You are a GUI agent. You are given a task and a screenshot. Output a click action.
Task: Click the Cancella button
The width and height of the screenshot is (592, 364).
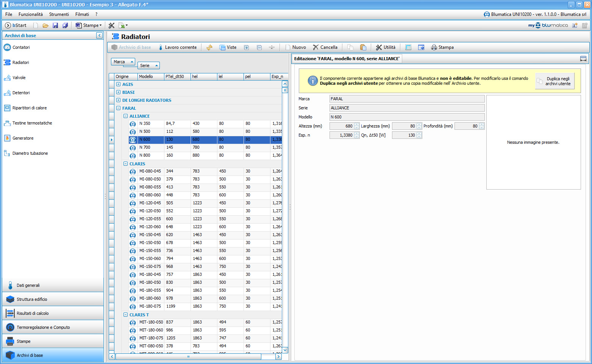pyautogui.click(x=325, y=47)
